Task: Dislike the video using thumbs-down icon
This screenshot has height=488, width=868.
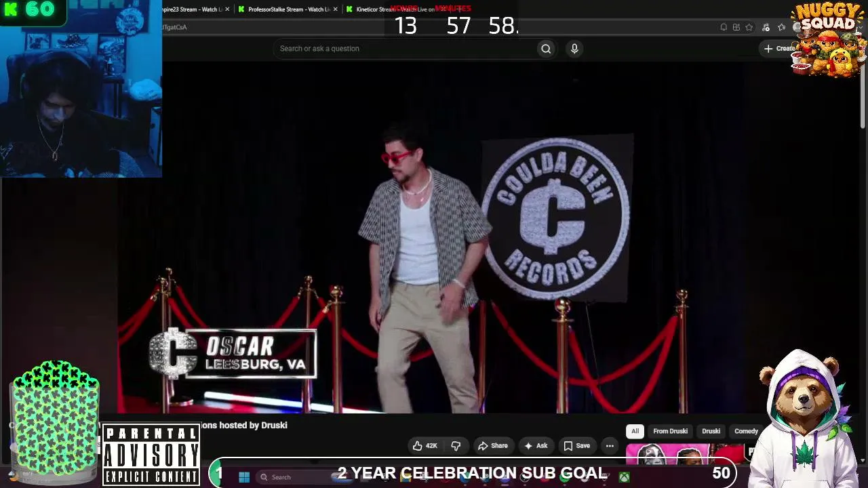Action: pos(456,446)
